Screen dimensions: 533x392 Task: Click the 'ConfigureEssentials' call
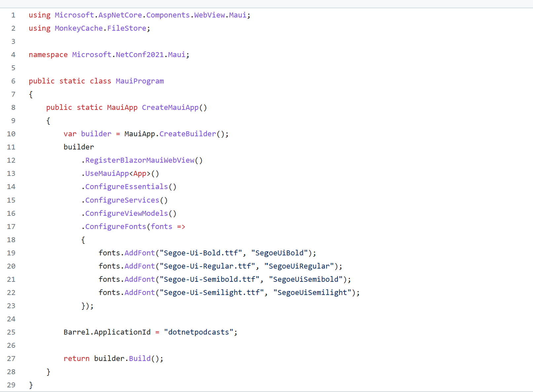pyautogui.click(x=127, y=187)
